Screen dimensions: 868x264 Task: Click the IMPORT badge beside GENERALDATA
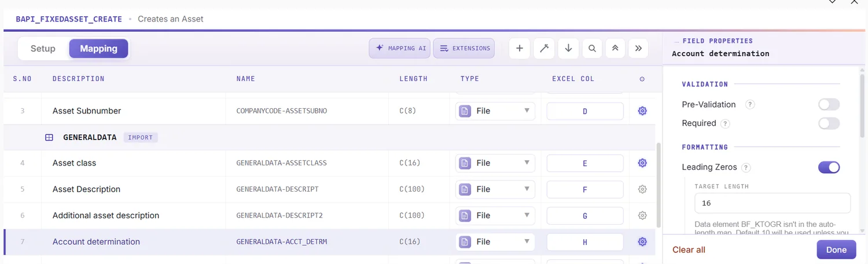pos(141,138)
